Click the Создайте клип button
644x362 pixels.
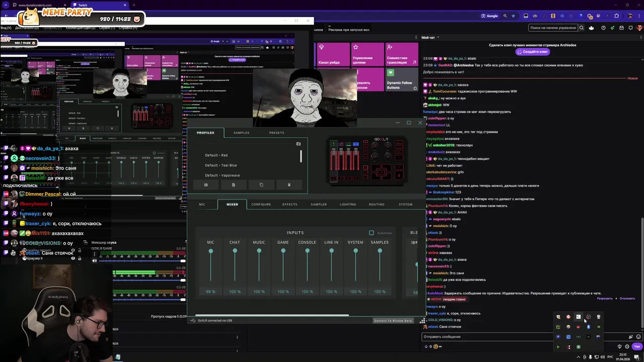coord(532,52)
